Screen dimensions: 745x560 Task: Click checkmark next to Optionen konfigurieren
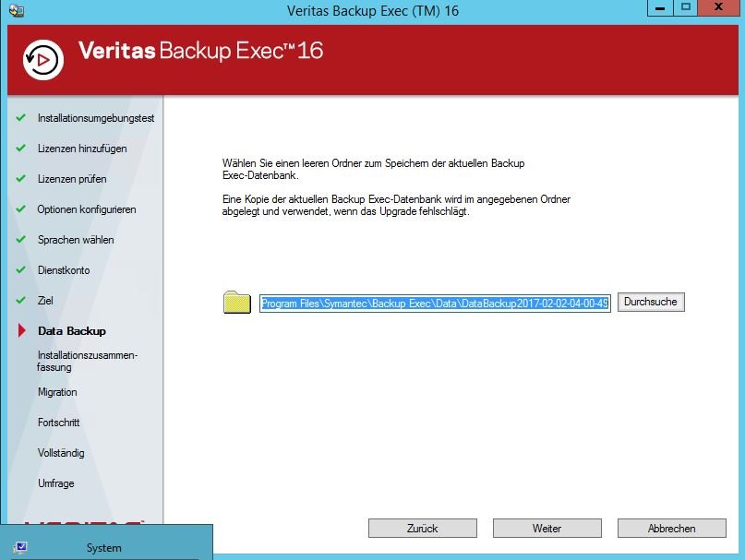(21, 209)
